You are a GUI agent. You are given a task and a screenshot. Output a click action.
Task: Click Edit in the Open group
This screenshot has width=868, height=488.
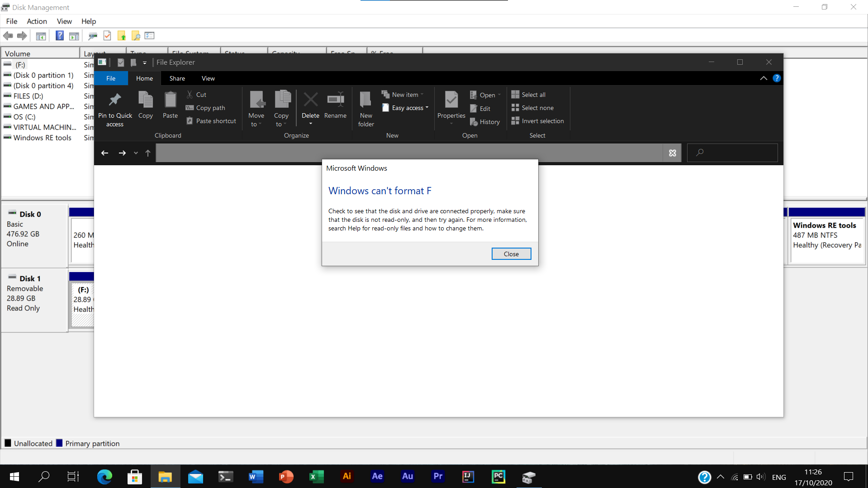[480, 109]
